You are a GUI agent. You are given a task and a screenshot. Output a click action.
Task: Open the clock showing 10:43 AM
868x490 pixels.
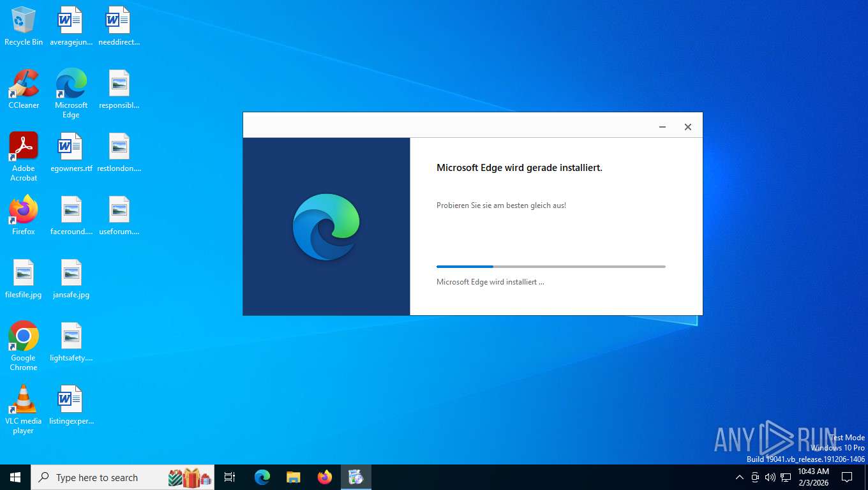click(x=813, y=477)
